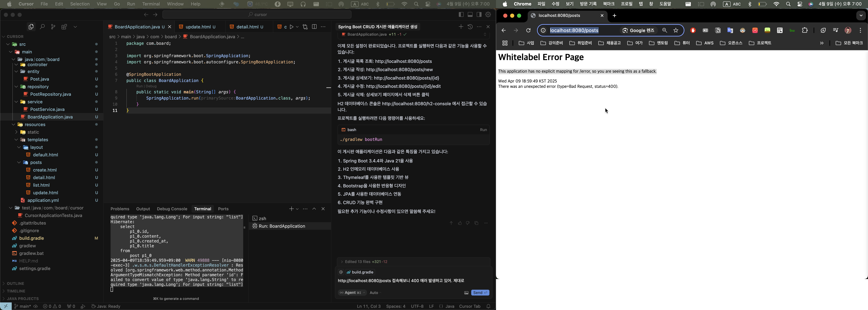This screenshot has width=868, height=310.
Task: Open the Source Control view
Action: (x=53, y=27)
